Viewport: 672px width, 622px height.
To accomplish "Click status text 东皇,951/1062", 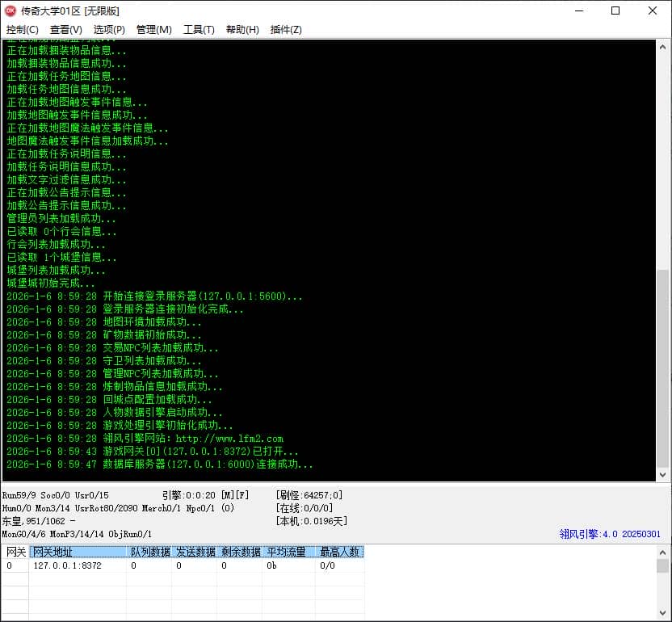I will point(33,521).
